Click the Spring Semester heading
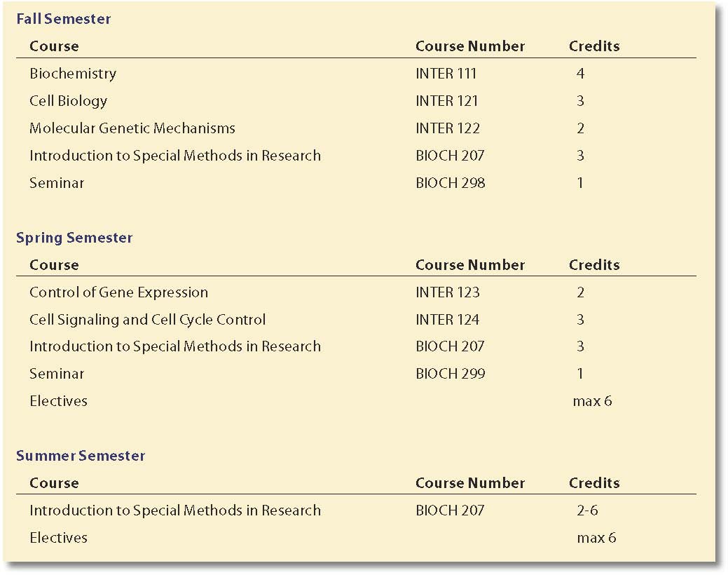728x575 pixels. click(74, 238)
